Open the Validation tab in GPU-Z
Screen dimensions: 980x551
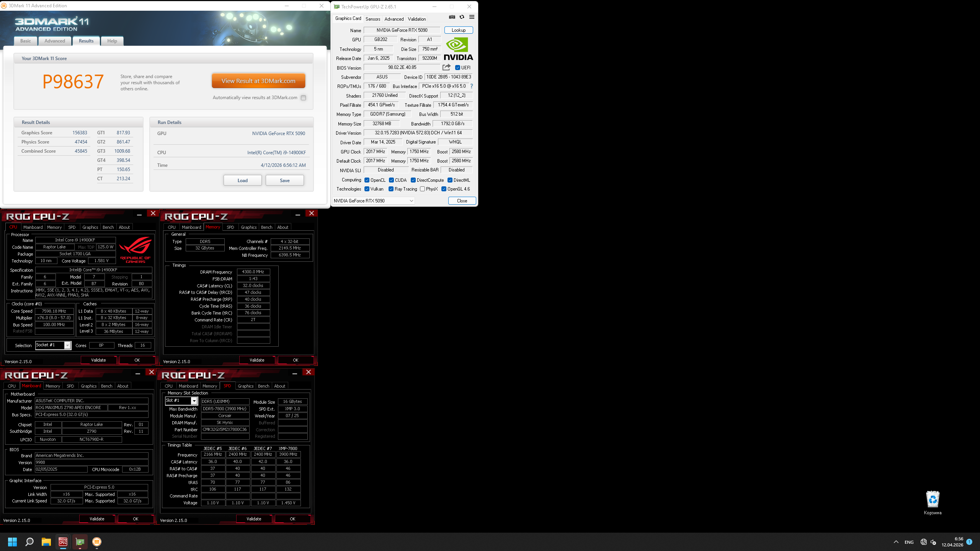click(x=416, y=19)
